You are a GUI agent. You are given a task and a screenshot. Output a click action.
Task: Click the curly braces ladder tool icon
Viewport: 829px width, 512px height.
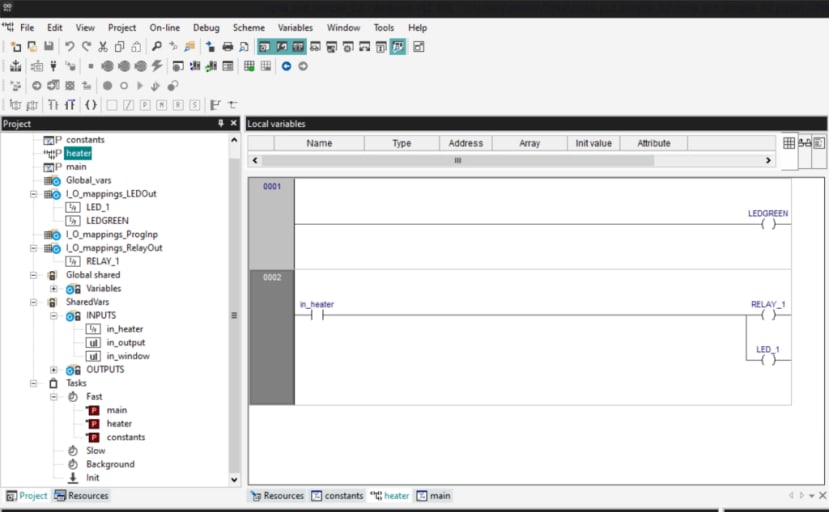point(90,105)
